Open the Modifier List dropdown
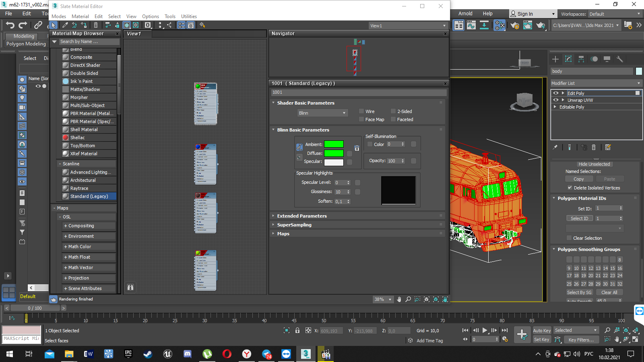 pos(596,83)
